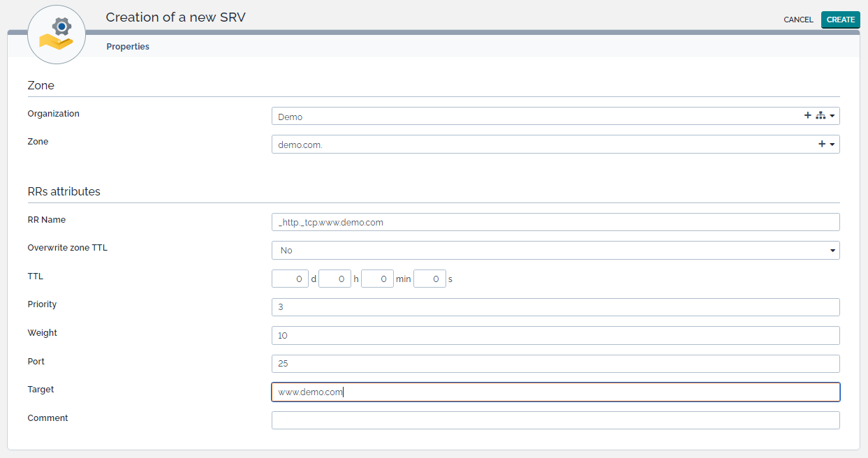Click the 'RR Name' label
This screenshot has height=458, width=868.
pyautogui.click(x=46, y=220)
